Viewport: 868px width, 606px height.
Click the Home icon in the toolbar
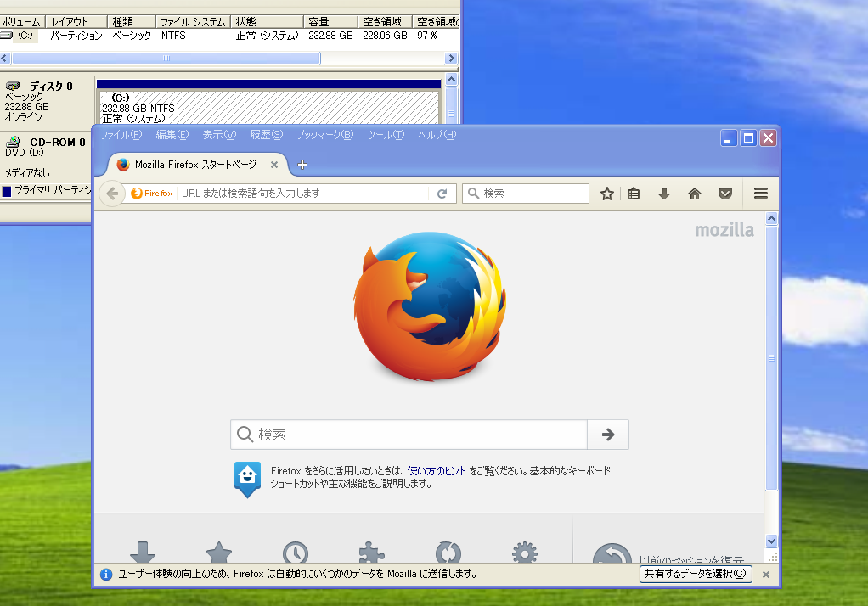(x=694, y=194)
